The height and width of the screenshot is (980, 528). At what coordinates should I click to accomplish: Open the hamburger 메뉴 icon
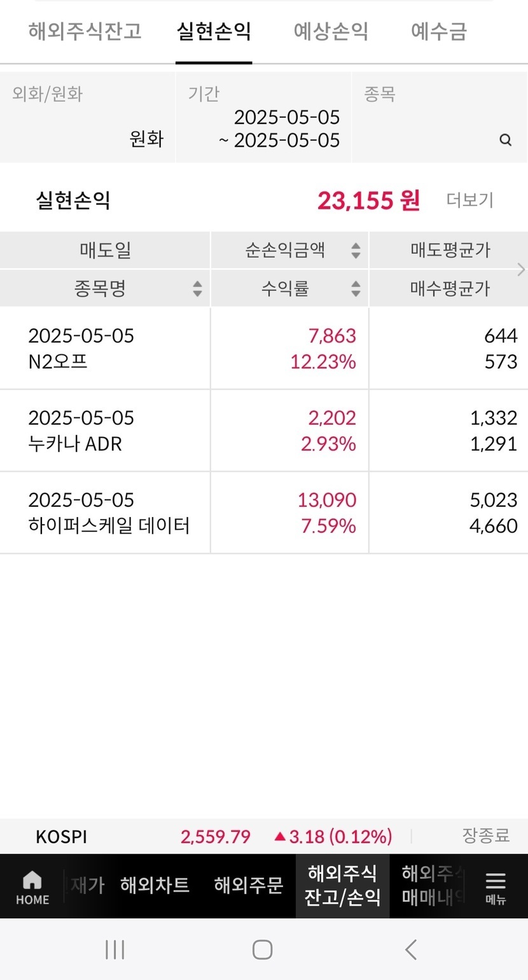pyautogui.click(x=495, y=887)
